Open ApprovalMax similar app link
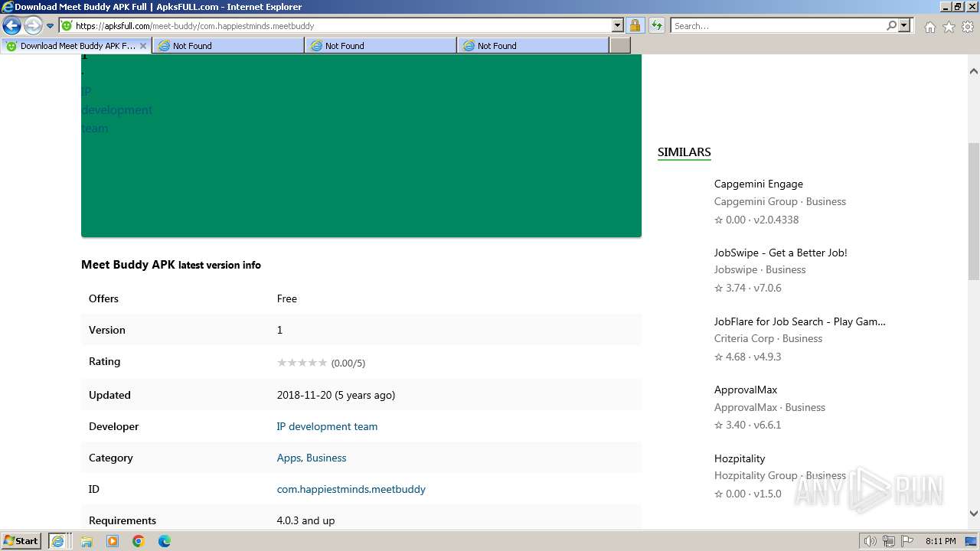This screenshot has width=980, height=551. (x=746, y=390)
